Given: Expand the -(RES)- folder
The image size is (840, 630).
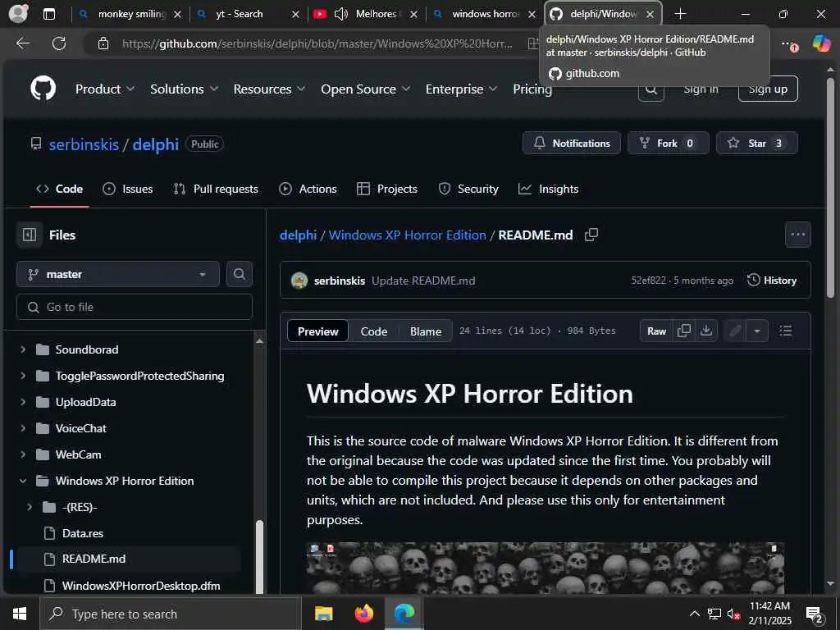Looking at the screenshot, I should pyautogui.click(x=30, y=507).
